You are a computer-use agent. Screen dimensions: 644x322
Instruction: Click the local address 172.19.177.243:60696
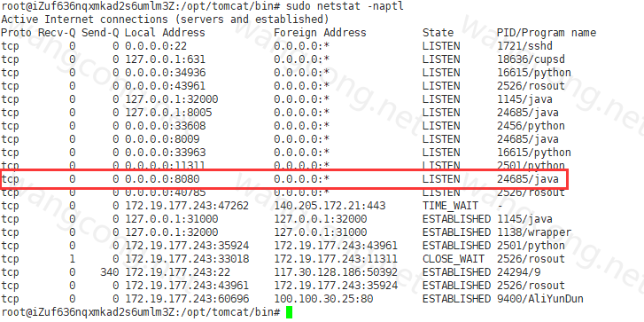click(187, 299)
